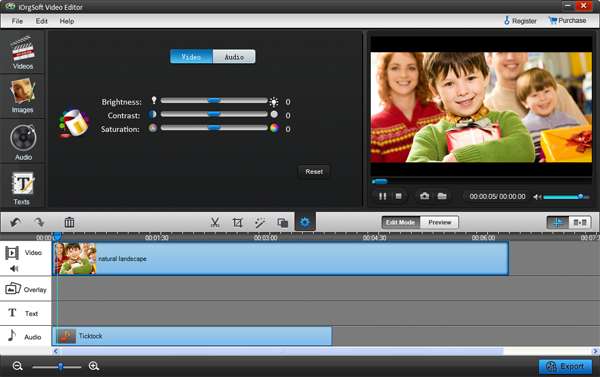This screenshot has height=377, width=600.
Task: Click the Video track film icon
Action: [x=11, y=253]
